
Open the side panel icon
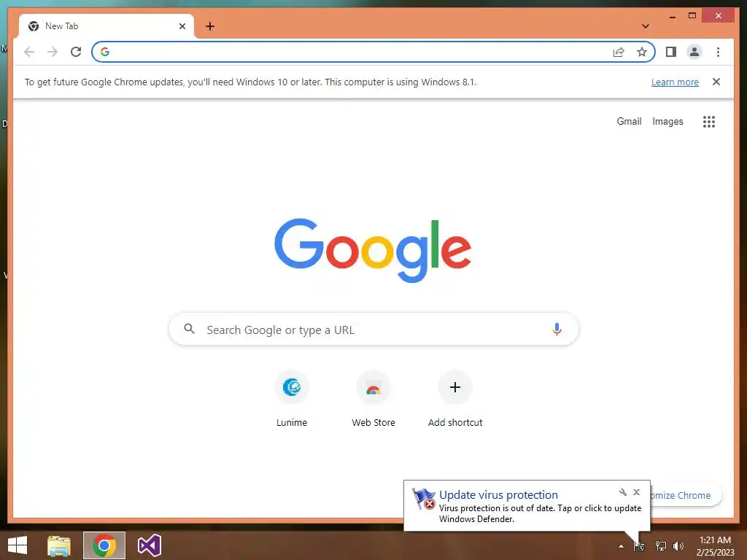click(671, 52)
